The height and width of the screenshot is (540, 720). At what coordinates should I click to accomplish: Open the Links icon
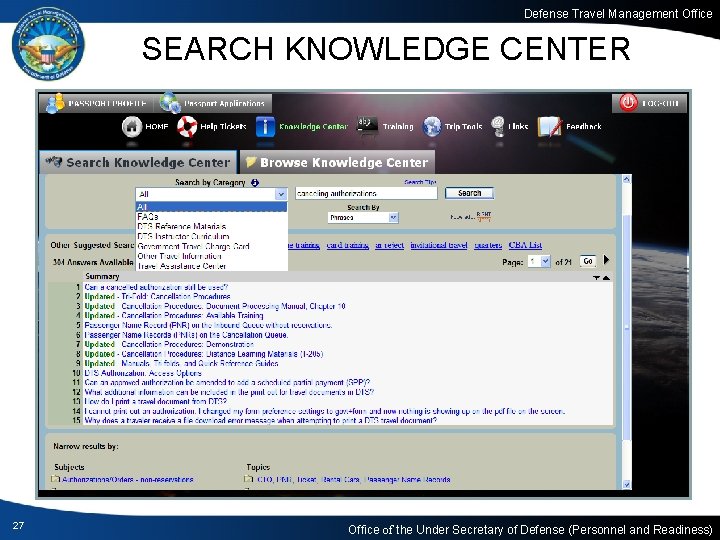[498, 126]
